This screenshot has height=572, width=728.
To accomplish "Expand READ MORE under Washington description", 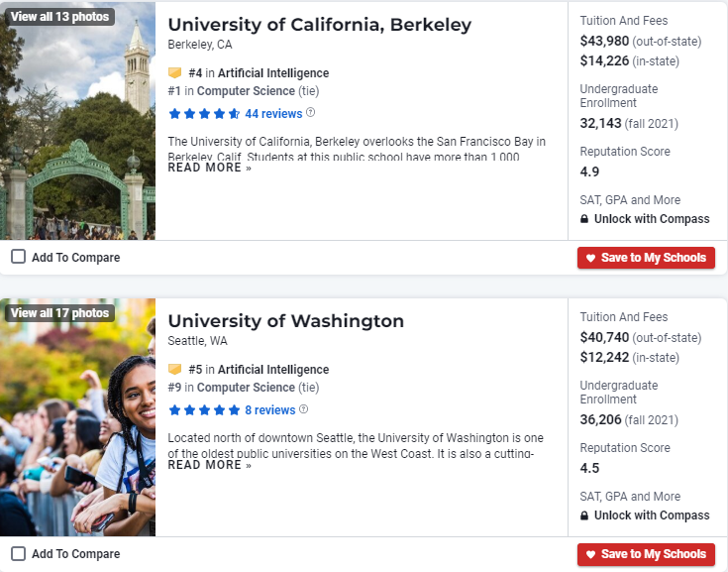I will click(209, 464).
